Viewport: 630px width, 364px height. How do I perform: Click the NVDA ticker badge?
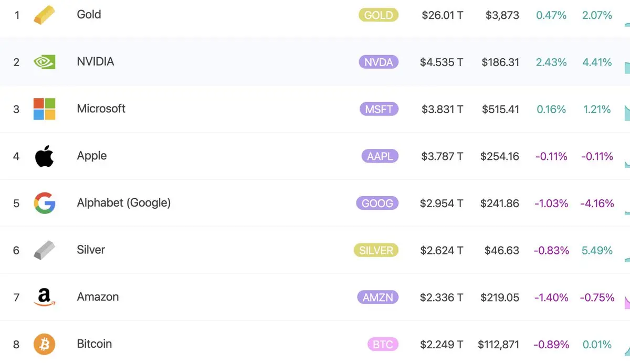tap(378, 62)
